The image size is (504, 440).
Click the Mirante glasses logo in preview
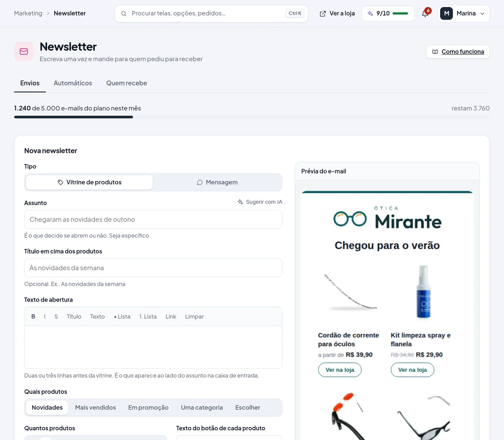350,219
